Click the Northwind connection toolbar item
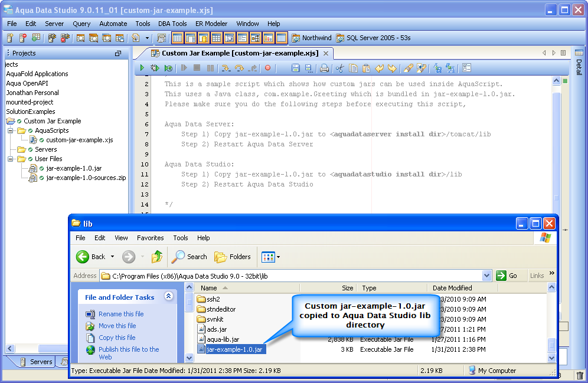 pos(312,38)
